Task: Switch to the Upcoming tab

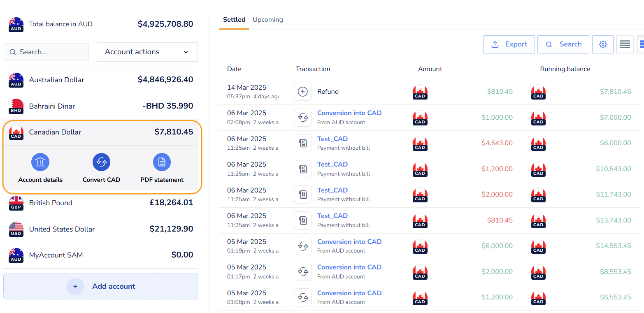Action: tap(268, 20)
